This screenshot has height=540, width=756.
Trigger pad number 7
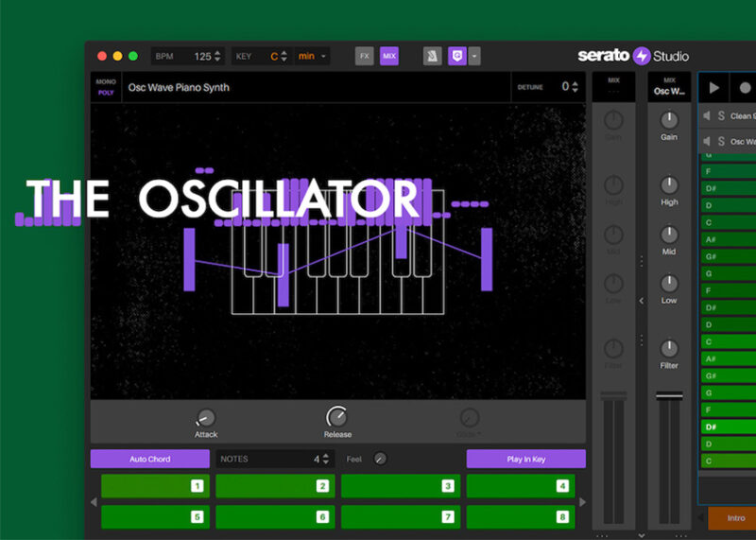pos(401,517)
